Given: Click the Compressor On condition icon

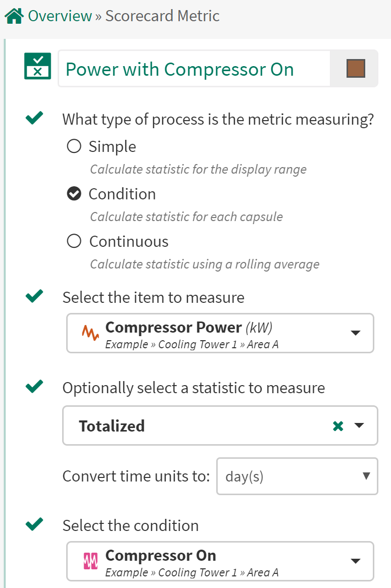Looking at the screenshot, I should tap(90, 560).
